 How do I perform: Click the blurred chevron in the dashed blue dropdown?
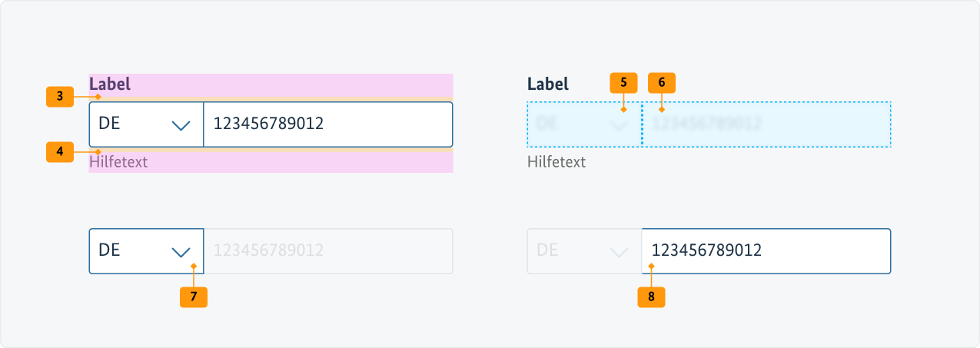point(618,124)
